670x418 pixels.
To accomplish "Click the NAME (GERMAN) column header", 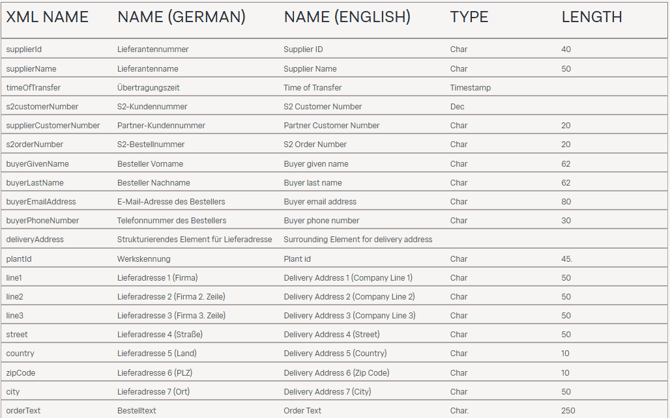I will [x=181, y=17].
